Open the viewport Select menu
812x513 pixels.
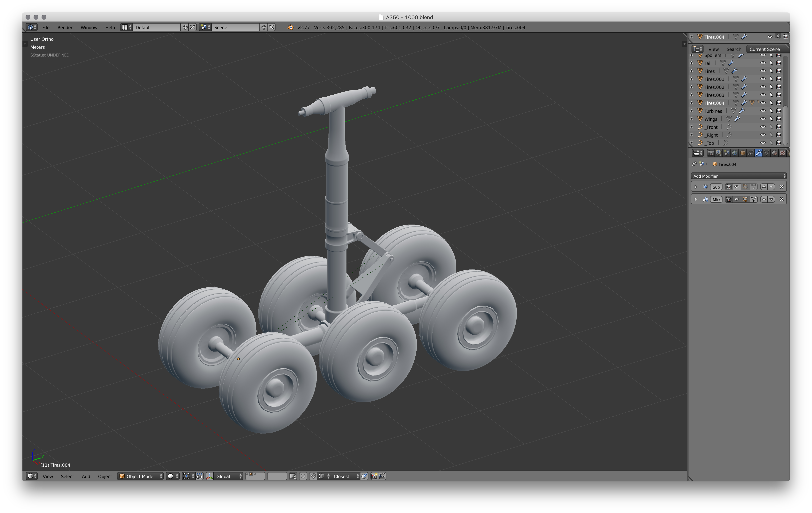pos(68,476)
